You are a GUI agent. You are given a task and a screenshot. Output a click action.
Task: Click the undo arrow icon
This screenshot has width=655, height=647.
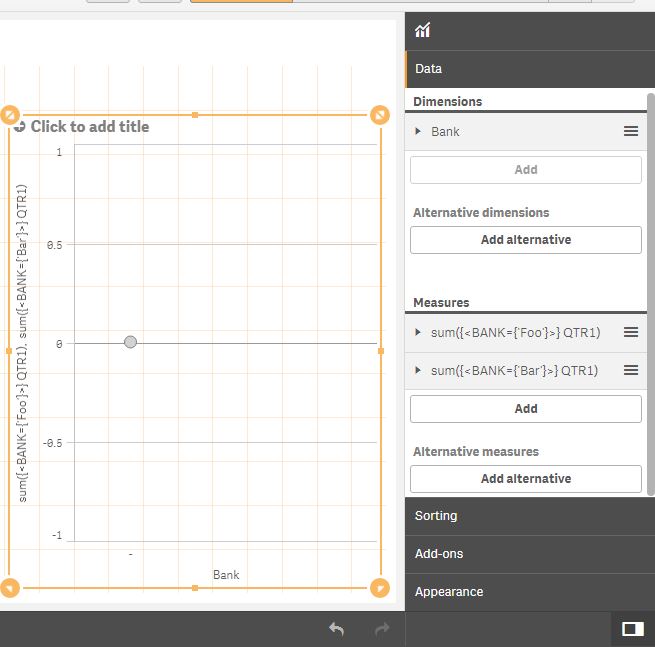pos(336,629)
